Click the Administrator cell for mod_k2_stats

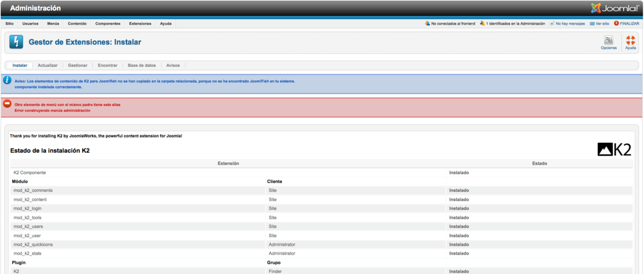(282, 254)
